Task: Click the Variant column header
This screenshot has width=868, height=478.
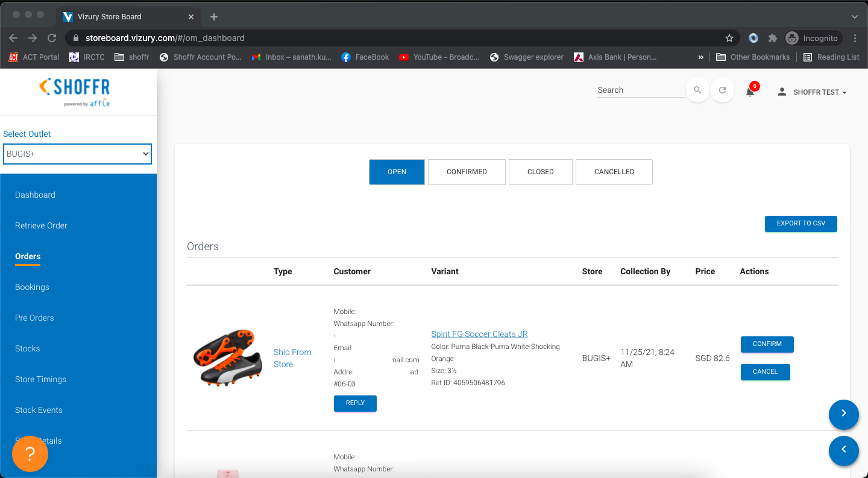Action: 445,272
